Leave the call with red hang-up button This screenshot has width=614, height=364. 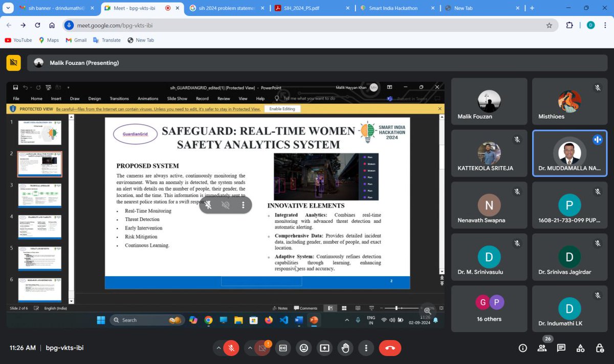coord(390,348)
